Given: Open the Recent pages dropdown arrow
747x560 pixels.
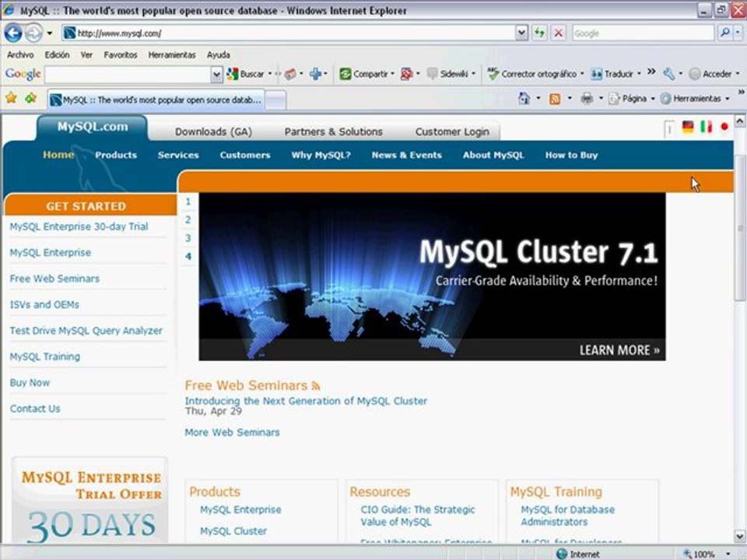Looking at the screenshot, I should (50, 33).
